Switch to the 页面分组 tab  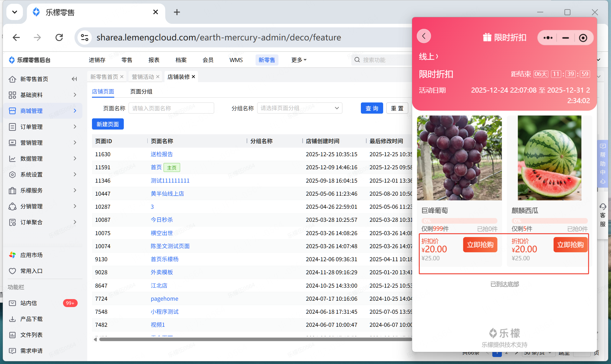141,92
